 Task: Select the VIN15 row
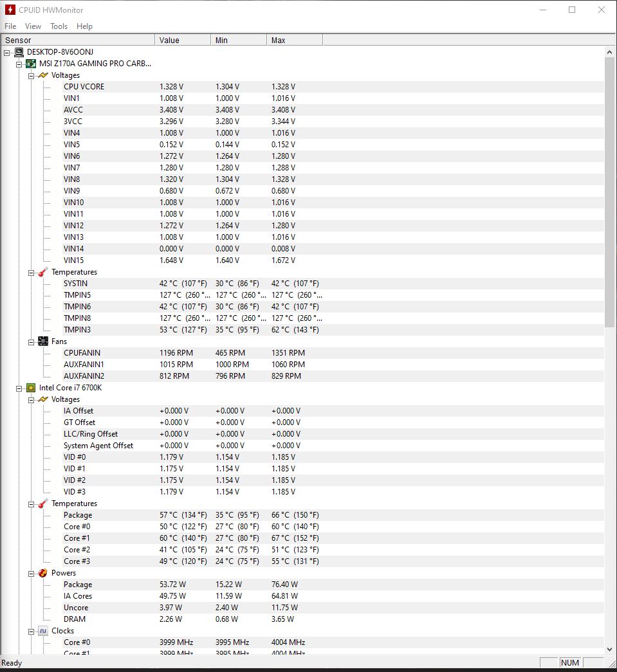333,260
